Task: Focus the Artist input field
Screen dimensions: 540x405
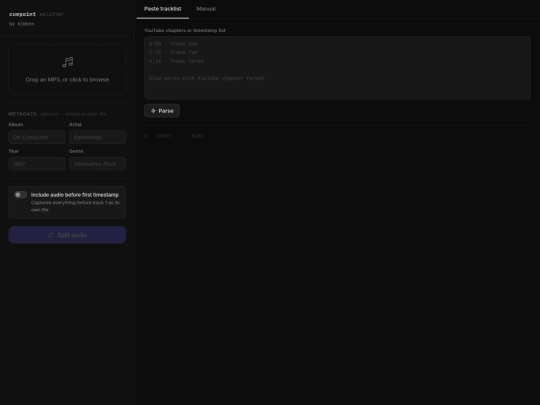Action: click(x=97, y=137)
